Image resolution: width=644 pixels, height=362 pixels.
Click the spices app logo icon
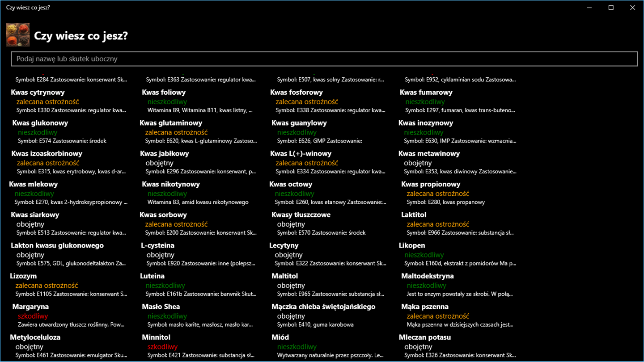[x=18, y=35]
